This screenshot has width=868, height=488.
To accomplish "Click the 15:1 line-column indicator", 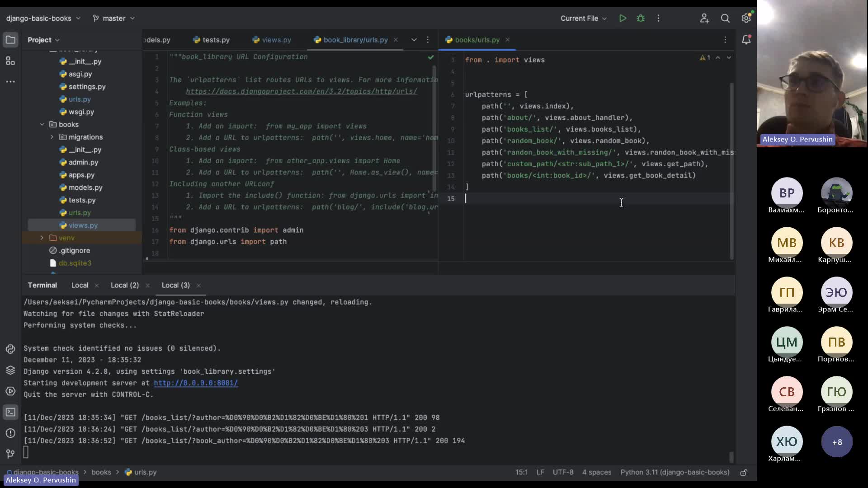I will (x=521, y=472).
